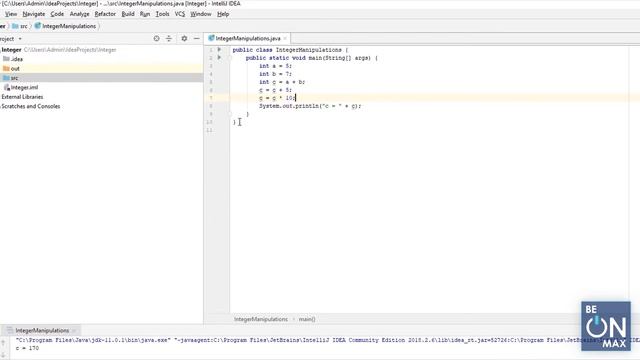Open the Run menu

[x=144, y=14]
